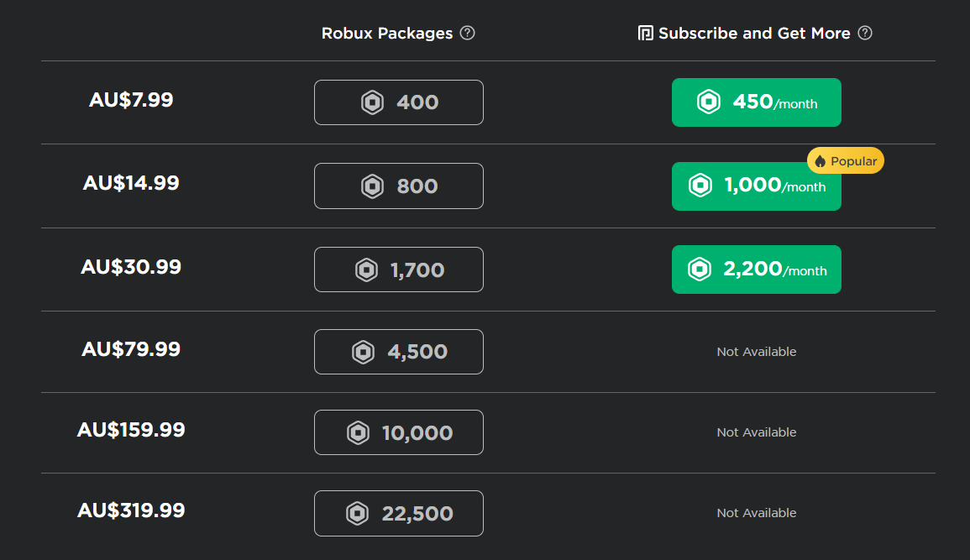Click the Robux Packages column heading
Viewport: 970px width, 560px height.
(x=387, y=34)
